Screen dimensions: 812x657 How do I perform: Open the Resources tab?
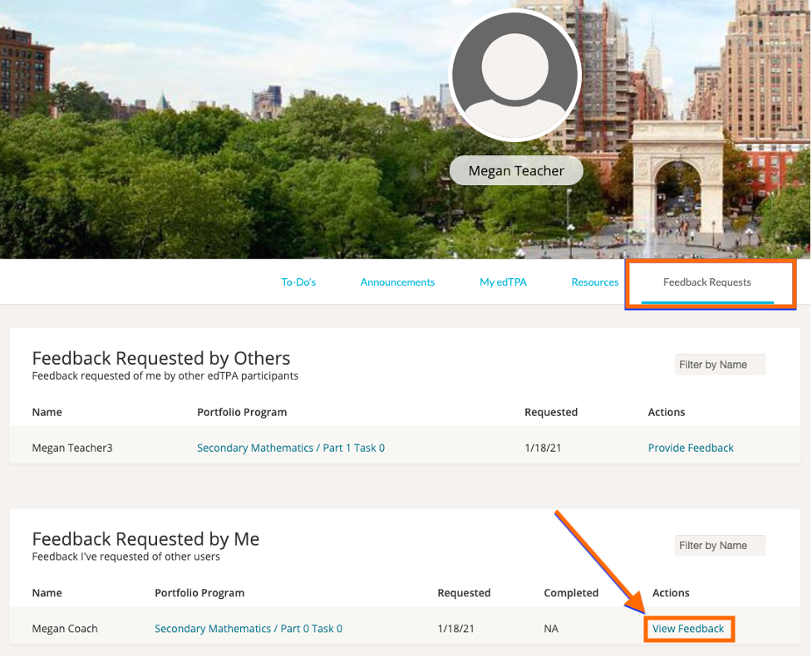(x=594, y=282)
